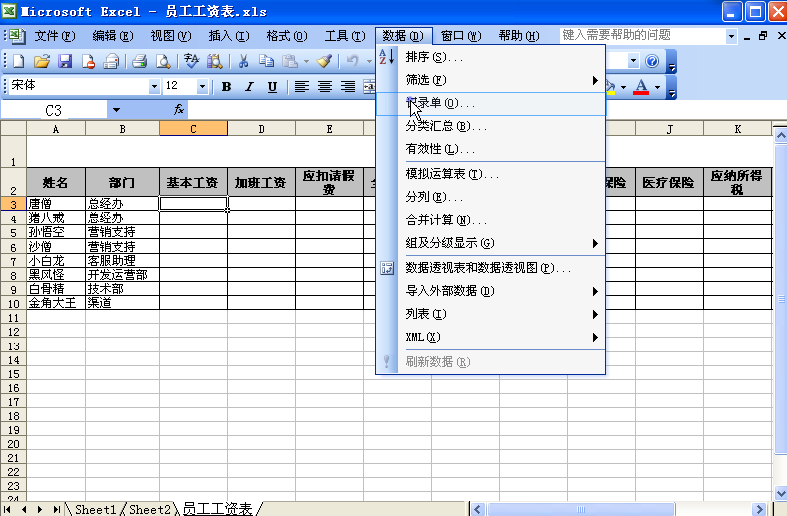Open 数据透视表和数据透视图(P) wizard
Viewport: 787px width, 516px height.
click(490, 268)
